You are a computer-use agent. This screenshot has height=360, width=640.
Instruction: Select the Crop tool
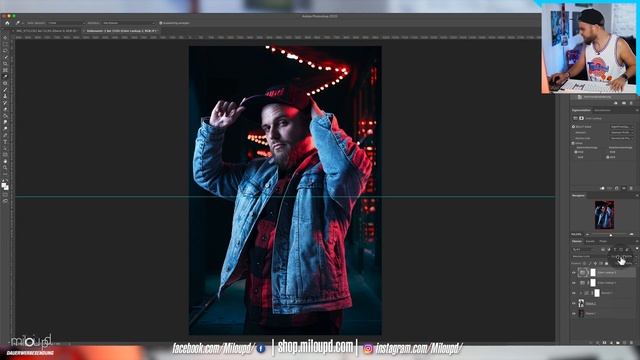[5, 63]
